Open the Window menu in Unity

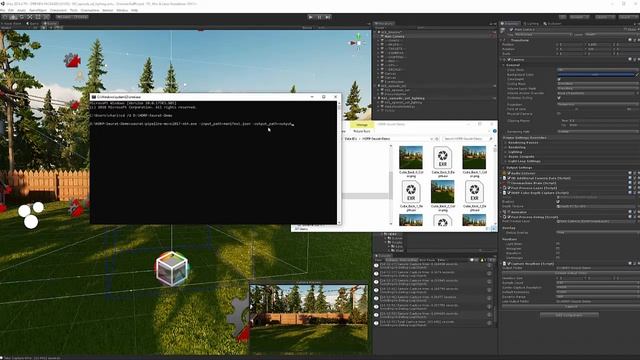[122, 10]
